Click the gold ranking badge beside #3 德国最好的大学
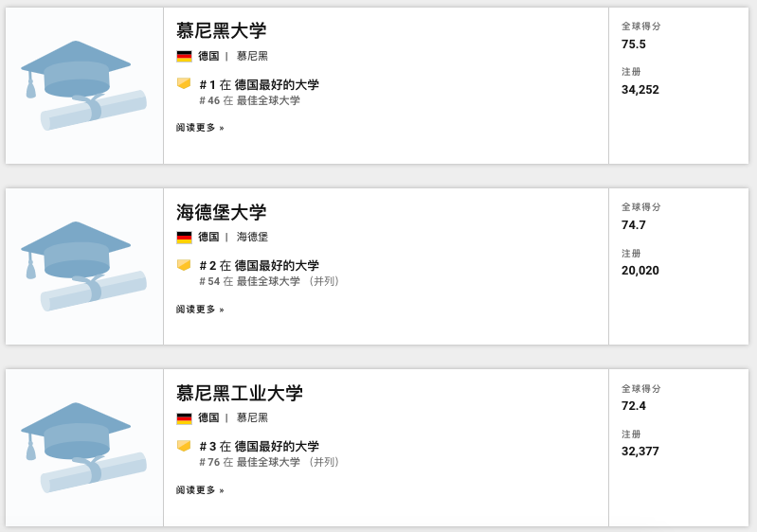This screenshot has height=532, width=757. 184,446
